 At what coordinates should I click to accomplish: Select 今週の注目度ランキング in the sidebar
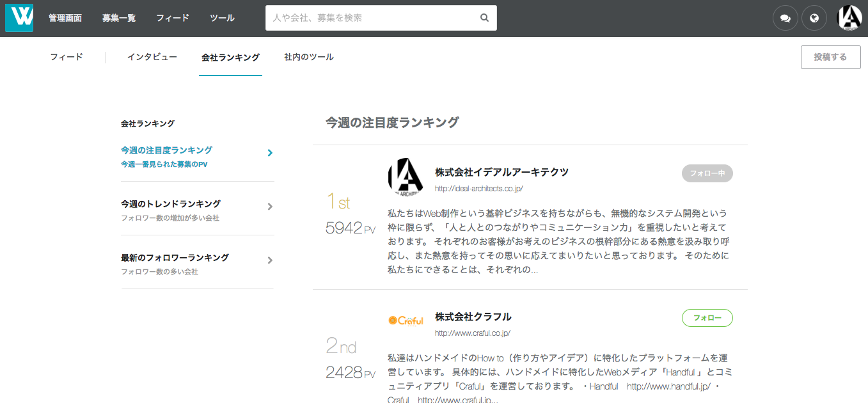tap(166, 150)
